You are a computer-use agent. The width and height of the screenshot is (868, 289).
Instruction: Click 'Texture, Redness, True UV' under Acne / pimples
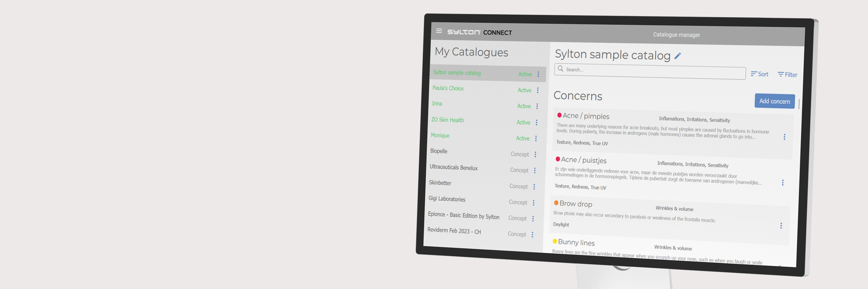pyautogui.click(x=582, y=143)
